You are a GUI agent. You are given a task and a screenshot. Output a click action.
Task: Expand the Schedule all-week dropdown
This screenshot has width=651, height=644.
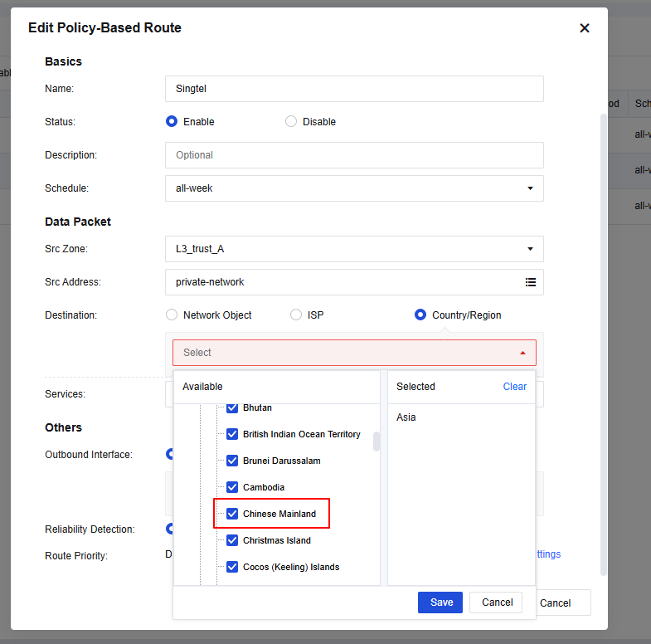pyautogui.click(x=530, y=188)
